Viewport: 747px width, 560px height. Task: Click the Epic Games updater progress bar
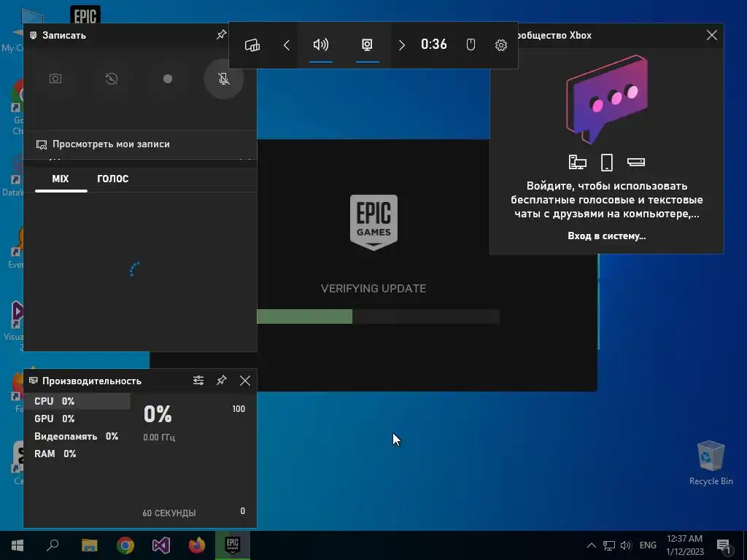pyautogui.click(x=379, y=316)
